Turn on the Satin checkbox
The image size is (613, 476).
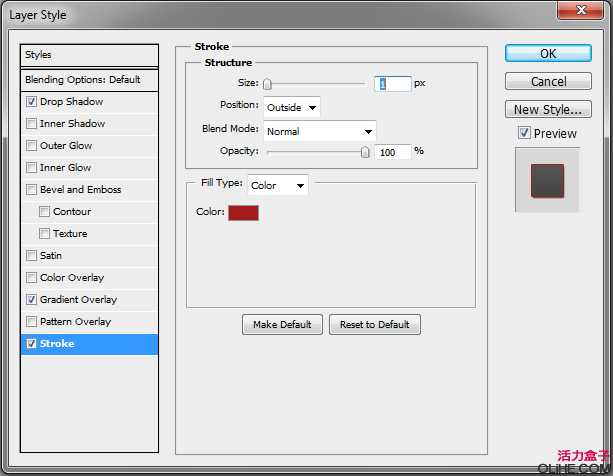(x=32, y=256)
